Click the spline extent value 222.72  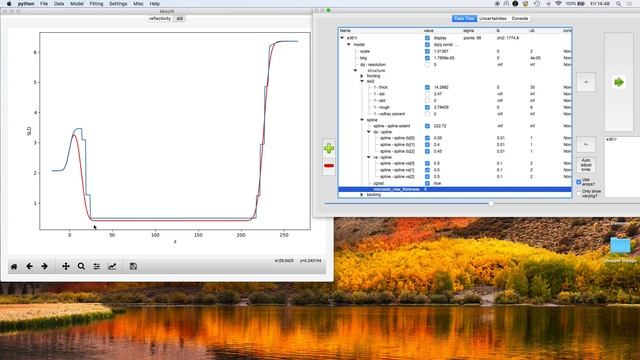coord(439,126)
